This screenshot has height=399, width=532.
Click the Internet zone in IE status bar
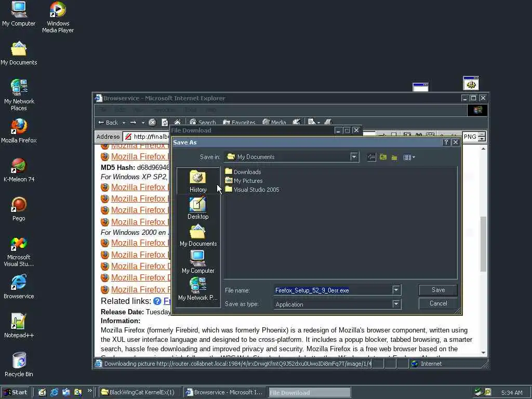click(x=427, y=364)
